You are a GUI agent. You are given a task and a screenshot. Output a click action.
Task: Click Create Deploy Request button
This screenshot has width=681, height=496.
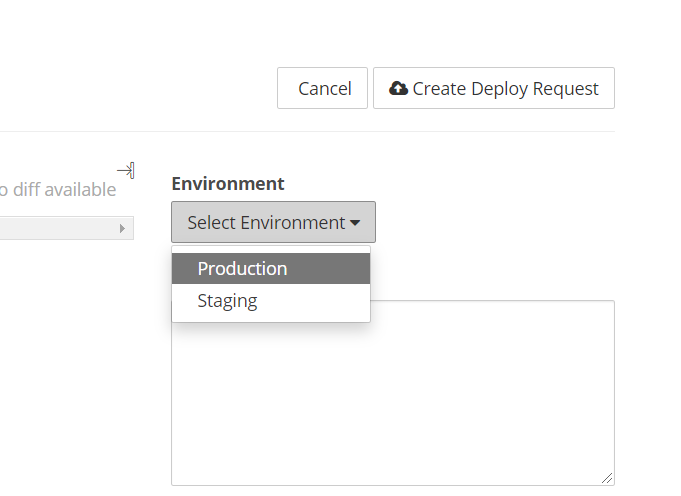[x=494, y=88]
